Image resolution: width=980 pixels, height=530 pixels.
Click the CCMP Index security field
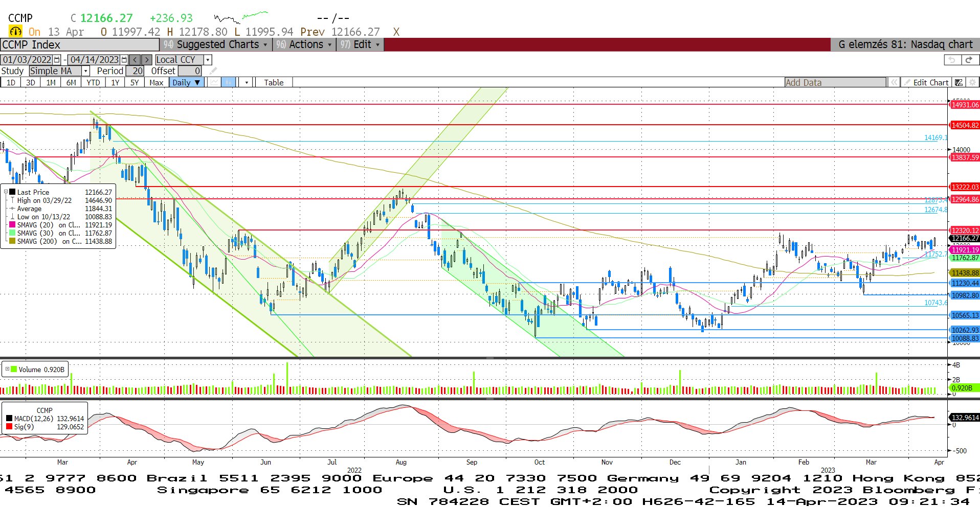(80, 44)
